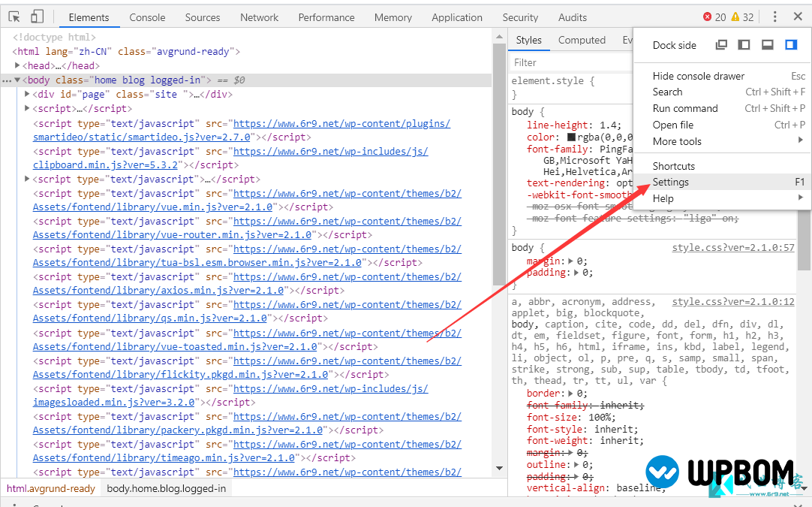Expand the outline shorthand property
Image resolution: width=812 pixels, height=507 pixels.
pos(576,465)
